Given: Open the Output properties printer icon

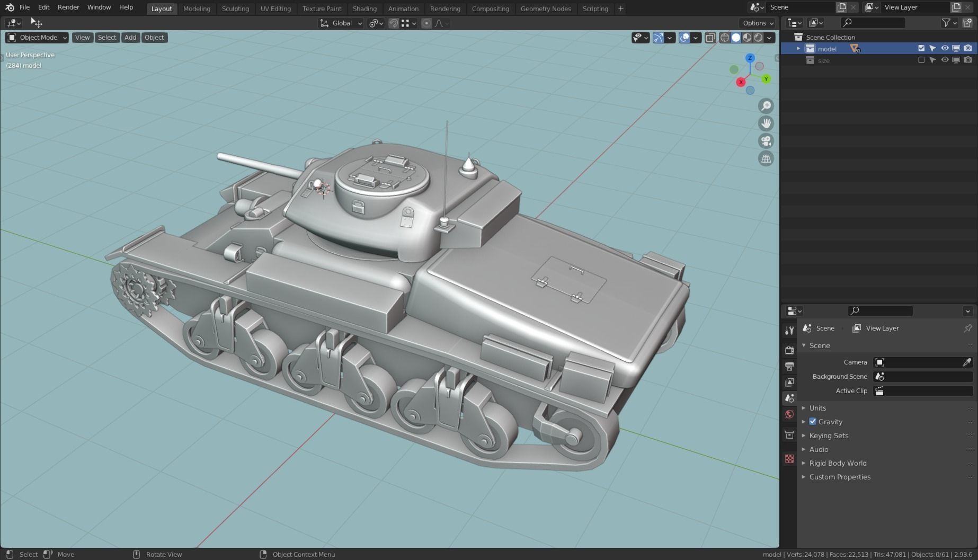Looking at the screenshot, I should [789, 366].
